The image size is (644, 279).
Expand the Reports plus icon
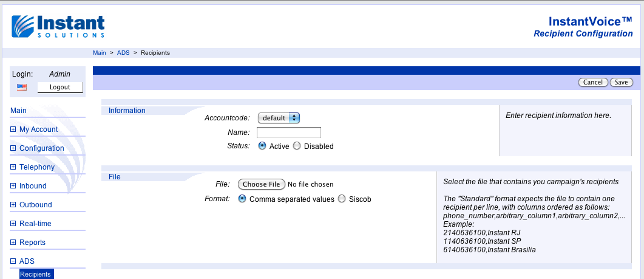13,243
